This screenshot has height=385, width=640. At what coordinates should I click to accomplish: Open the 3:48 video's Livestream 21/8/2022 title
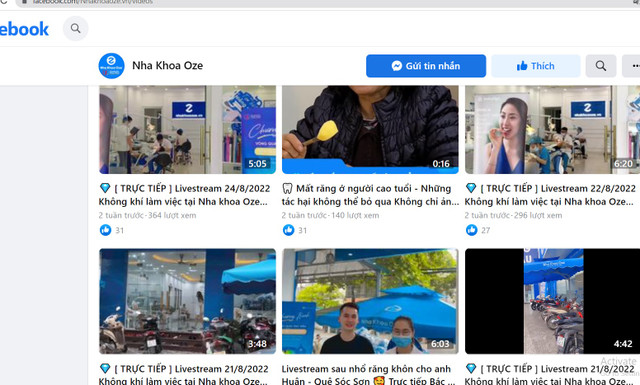[x=183, y=374]
